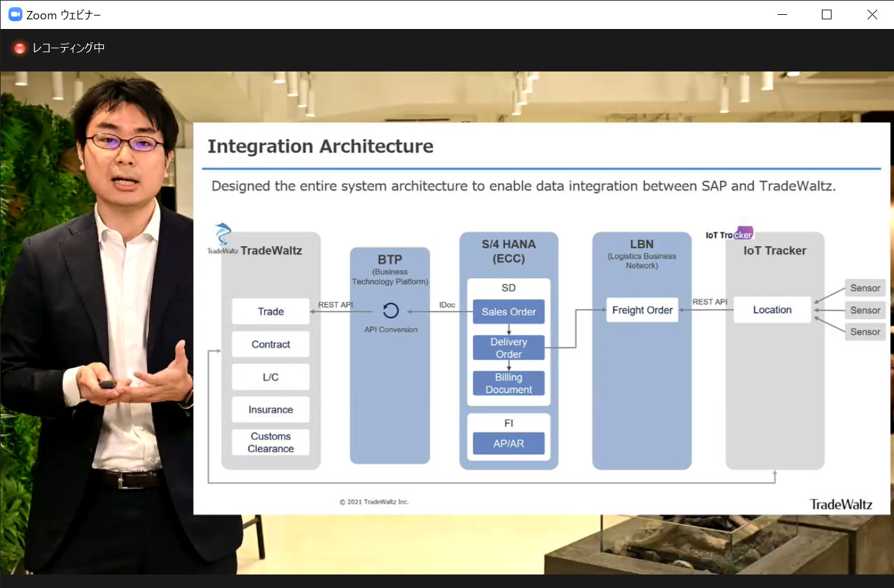
Task: Click the BTP column heading
Action: coord(390,259)
